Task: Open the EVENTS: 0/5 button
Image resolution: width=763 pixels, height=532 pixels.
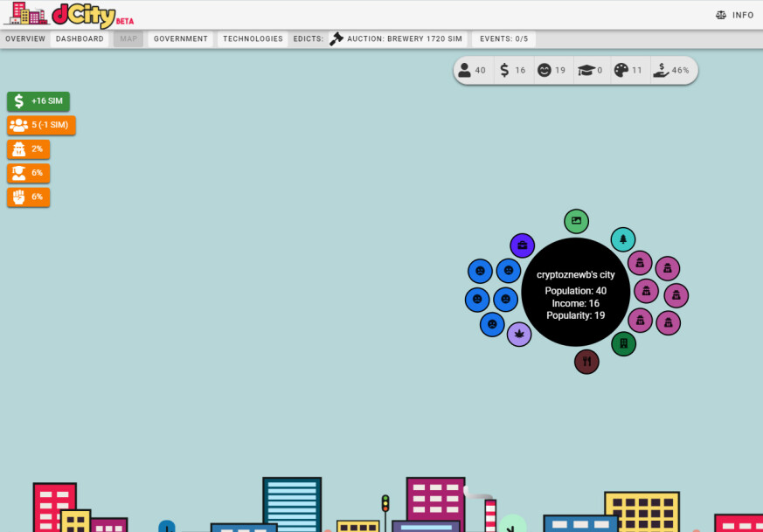Action: tap(503, 39)
